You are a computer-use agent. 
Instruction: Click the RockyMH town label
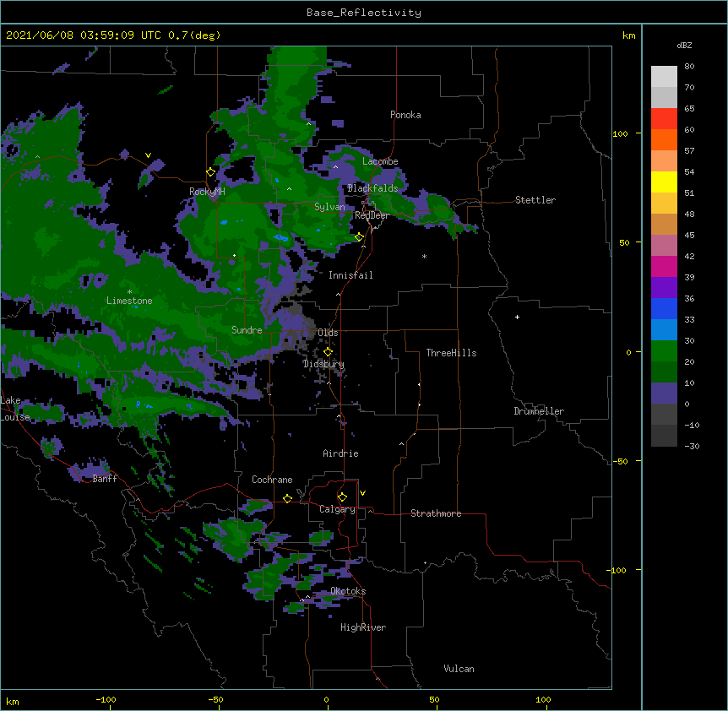pos(207,192)
